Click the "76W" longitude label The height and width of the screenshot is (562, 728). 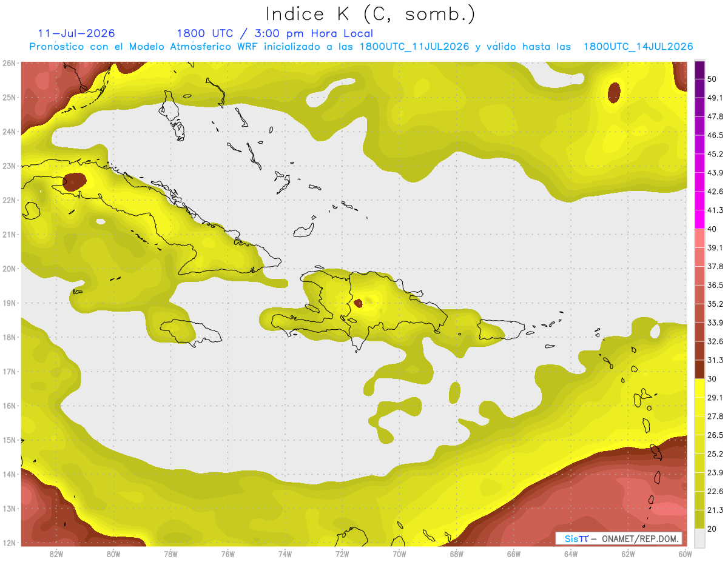pyautogui.click(x=227, y=554)
